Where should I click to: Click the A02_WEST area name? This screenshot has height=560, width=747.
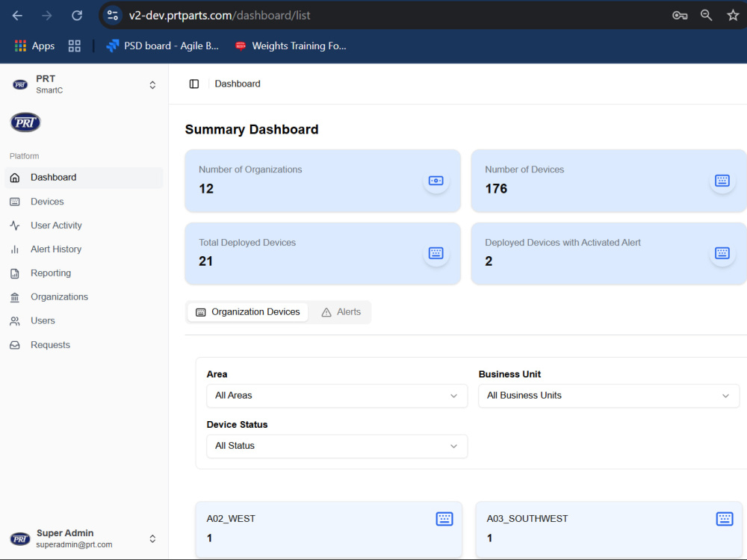(231, 519)
